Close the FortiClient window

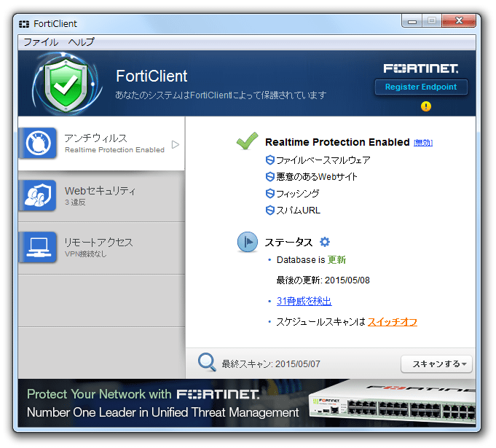tap(459, 21)
